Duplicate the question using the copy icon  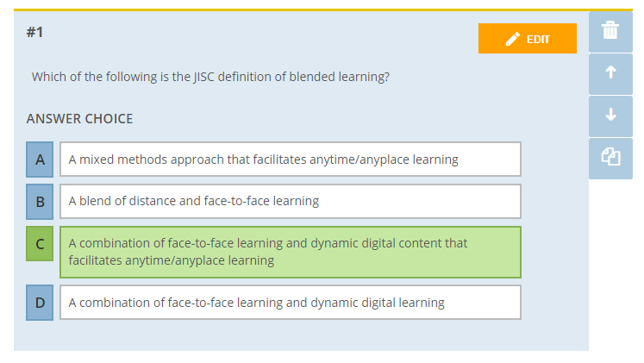pyautogui.click(x=610, y=158)
